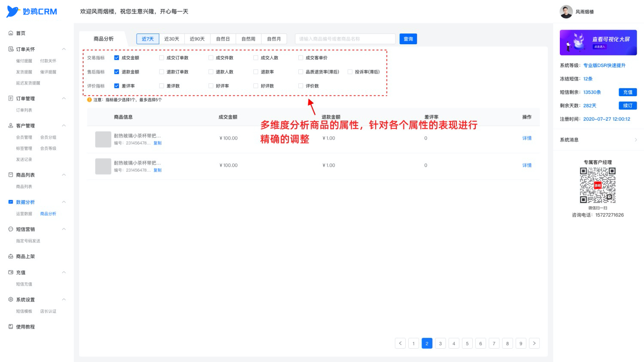Check the 好评数 checkbox
644x362 pixels.
pyautogui.click(x=256, y=86)
